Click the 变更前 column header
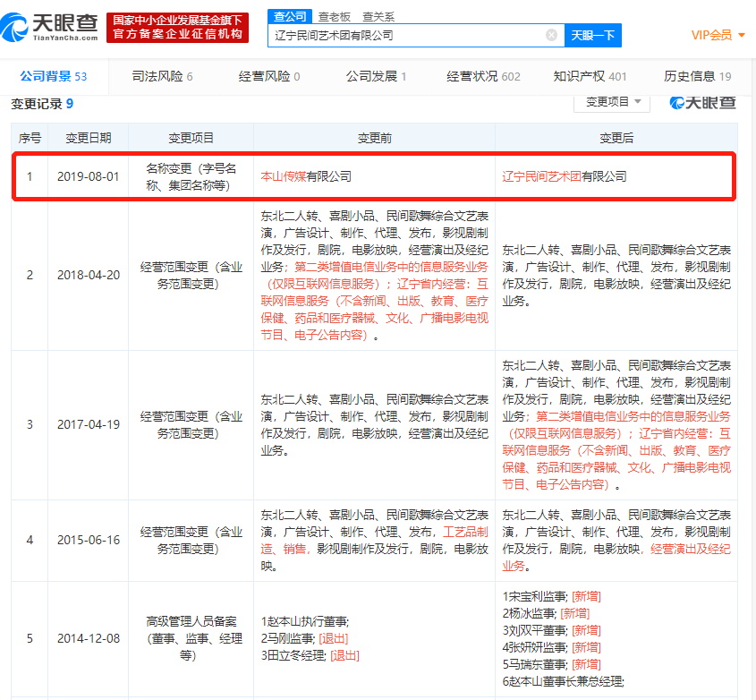This screenshot has width=756, height=700. point(374,139)
